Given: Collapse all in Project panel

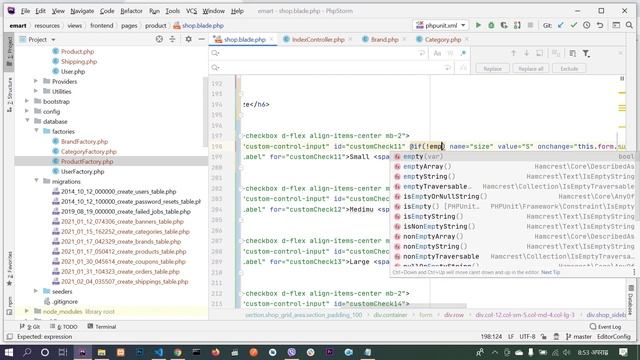Looking at the screenshot, I should pyautogui.click(x=172, y=39).
